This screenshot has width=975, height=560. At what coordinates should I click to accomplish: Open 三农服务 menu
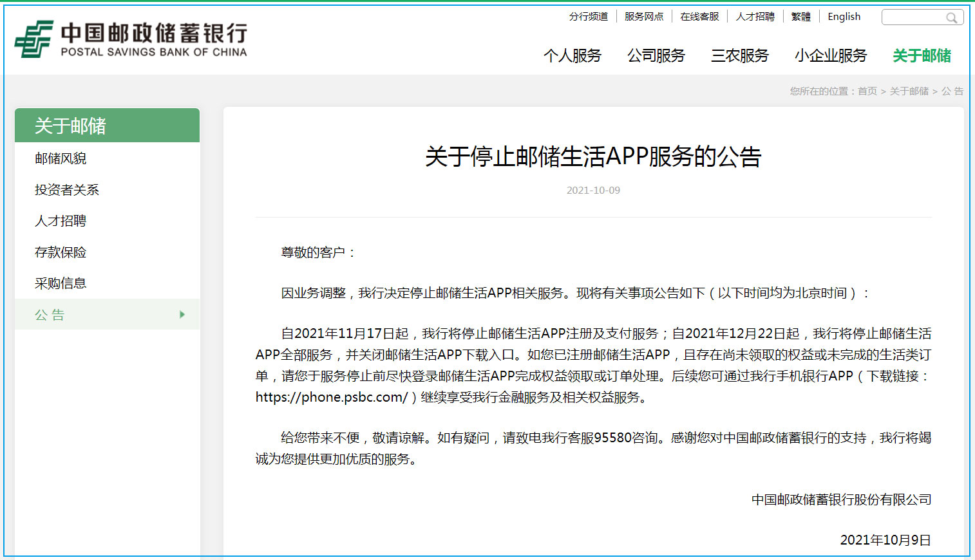coord(740,56)
